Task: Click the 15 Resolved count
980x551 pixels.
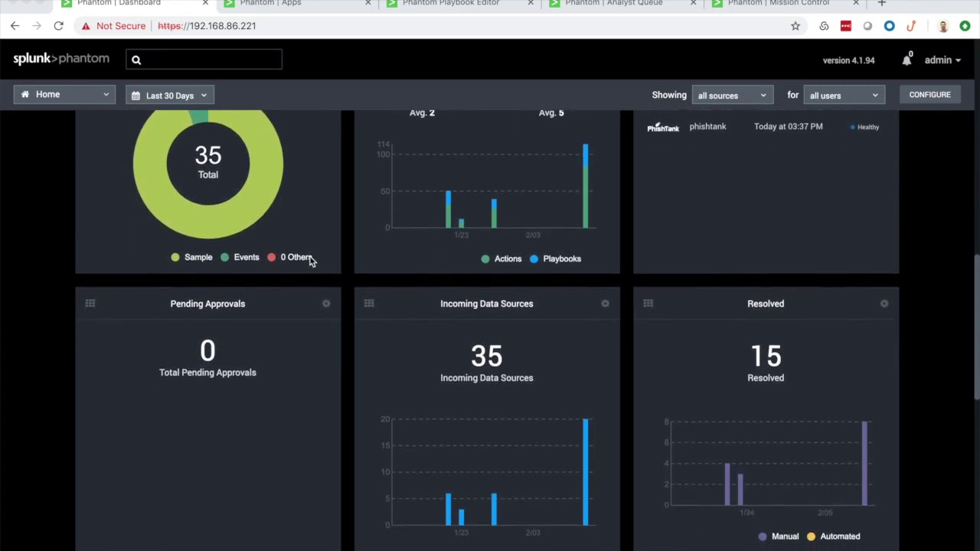Action: click(766, 356)
